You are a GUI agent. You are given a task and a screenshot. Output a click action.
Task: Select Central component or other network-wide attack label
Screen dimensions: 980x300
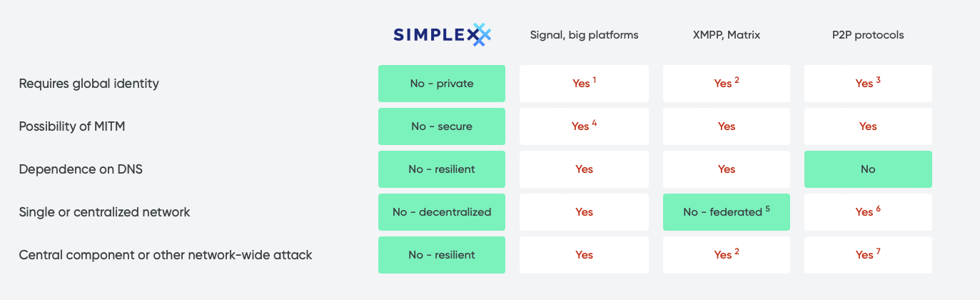tap(166, 255)
